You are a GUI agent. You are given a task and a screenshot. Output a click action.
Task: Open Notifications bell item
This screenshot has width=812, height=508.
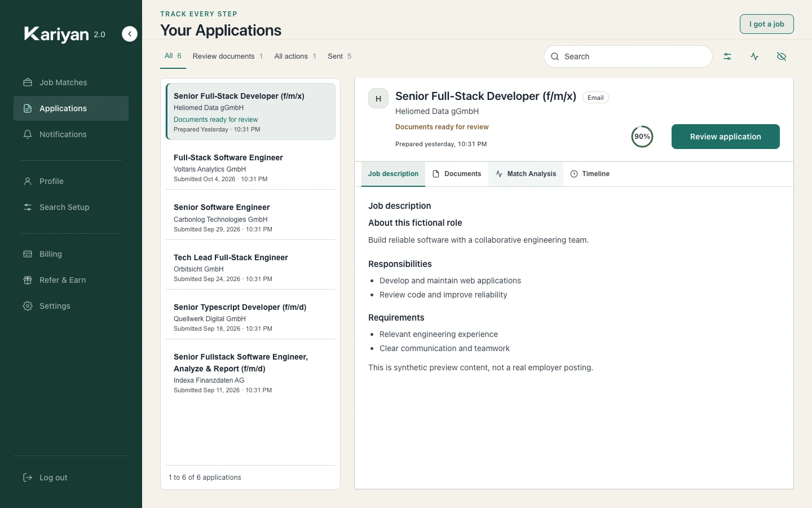pyautogui.click(x=71, y=134)
